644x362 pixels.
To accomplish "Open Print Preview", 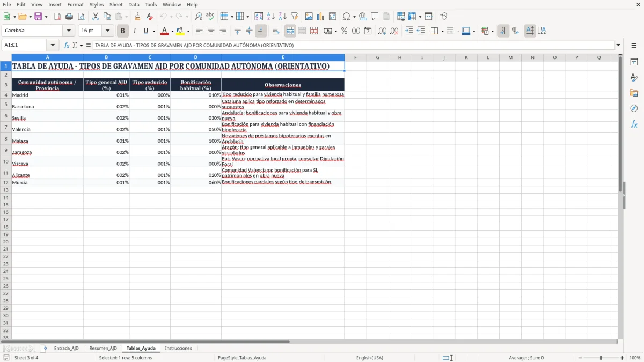I will [x=81, y=17].
